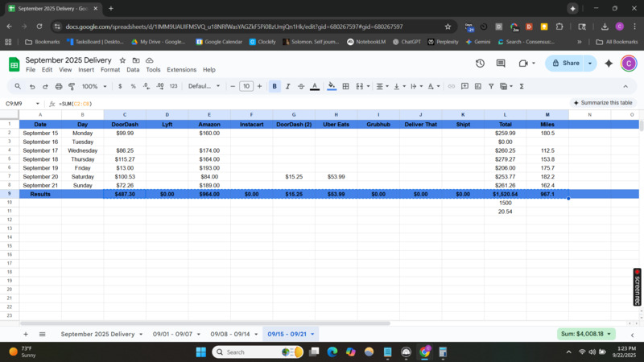Open the Format menu
The image size is (644, 362).
coord(110,70)
